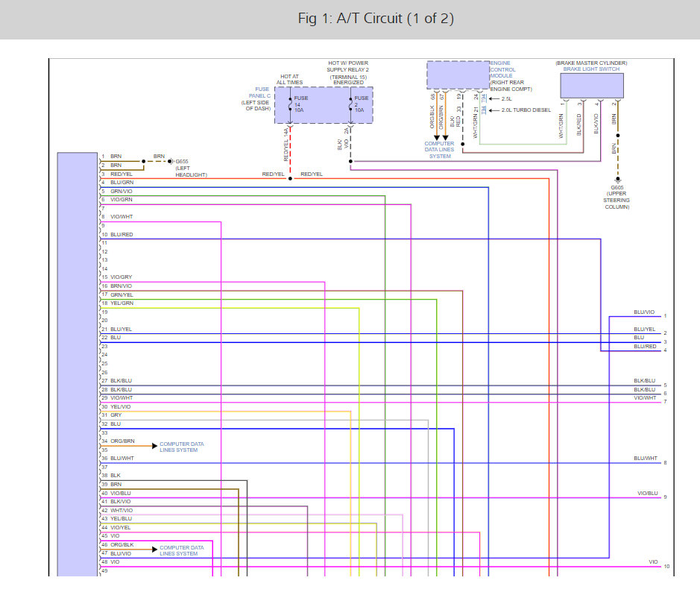
Task: Click the 'HOT W/ POWER SUPPLY RELAY 2' label
Action: point(348,66)
